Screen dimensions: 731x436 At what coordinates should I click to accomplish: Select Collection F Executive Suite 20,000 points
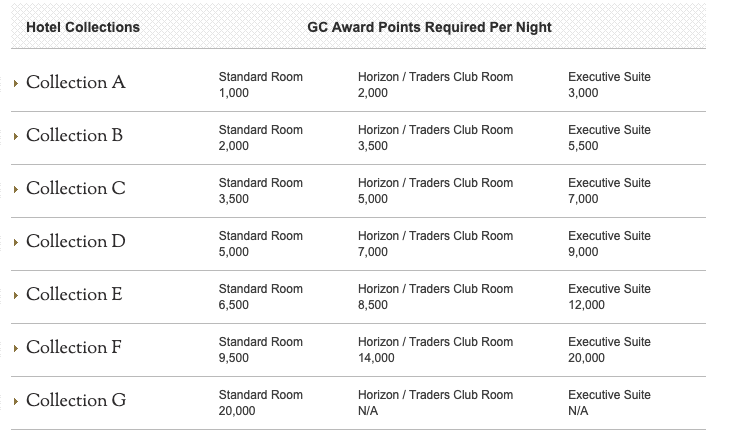(609, 350)
